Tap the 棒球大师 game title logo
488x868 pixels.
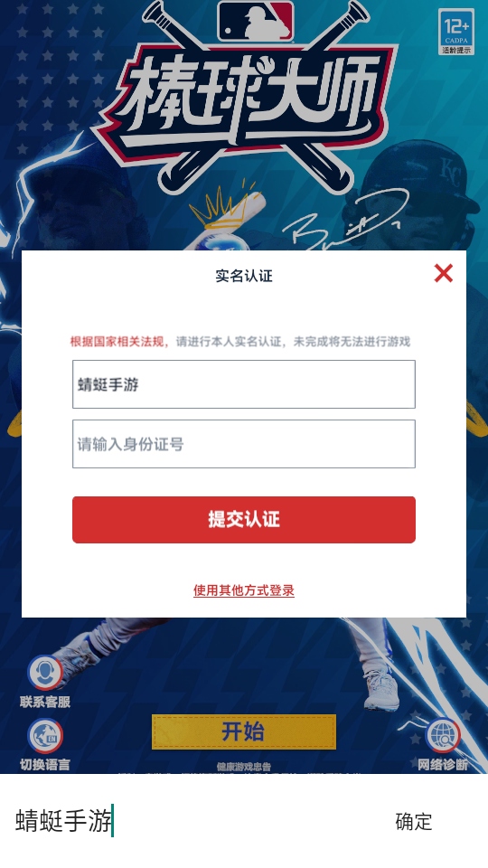coord(245,99)
